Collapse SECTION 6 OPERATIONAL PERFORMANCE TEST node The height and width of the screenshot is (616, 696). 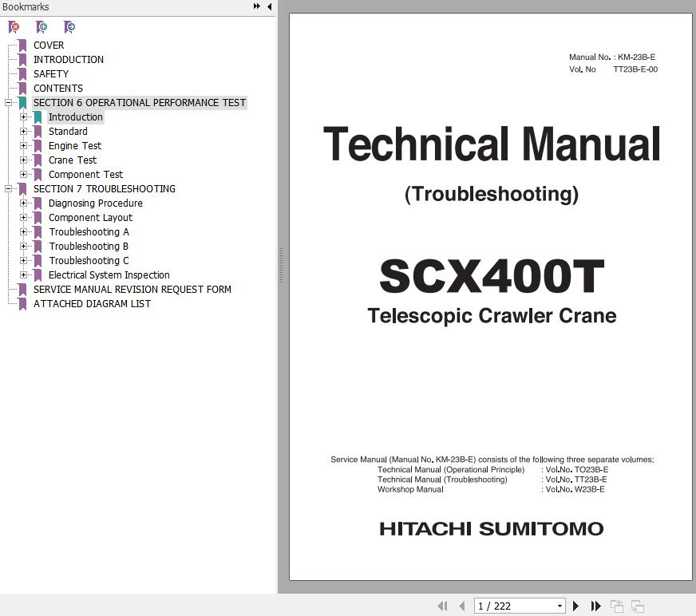click(9, 103)
